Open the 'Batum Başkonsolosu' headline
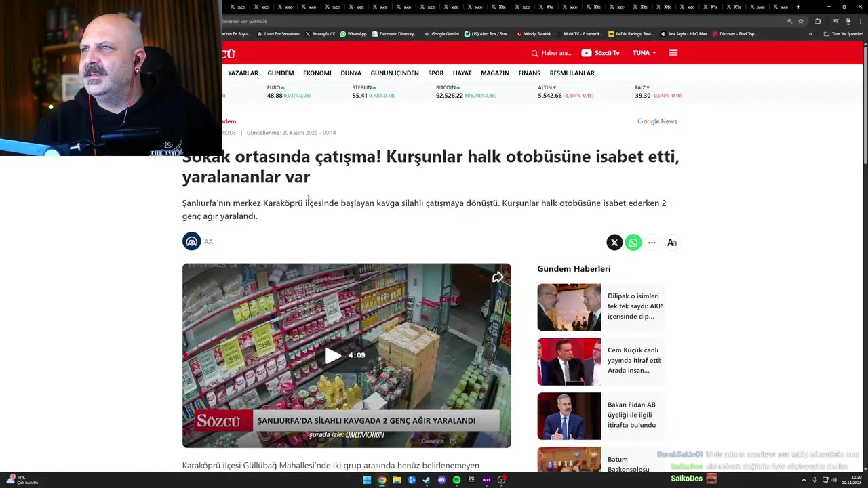The width and height of the screenshot is (868, 488). tap(629, 464)
